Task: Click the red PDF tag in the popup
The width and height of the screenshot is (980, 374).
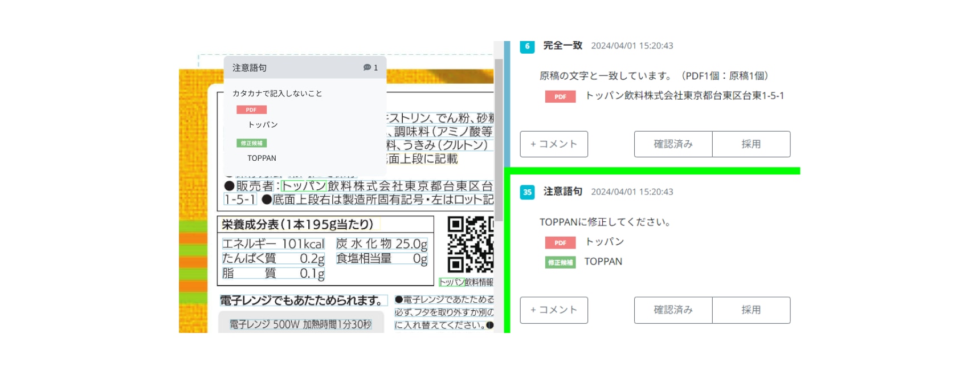Action: click(251, 109)
